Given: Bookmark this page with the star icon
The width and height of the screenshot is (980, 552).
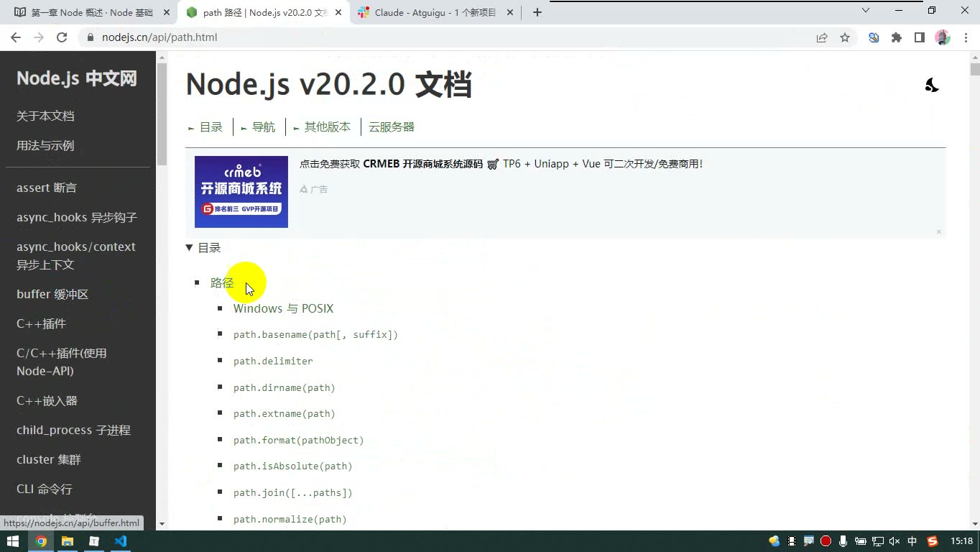Looking at the screenshot, I should point(845,37).
